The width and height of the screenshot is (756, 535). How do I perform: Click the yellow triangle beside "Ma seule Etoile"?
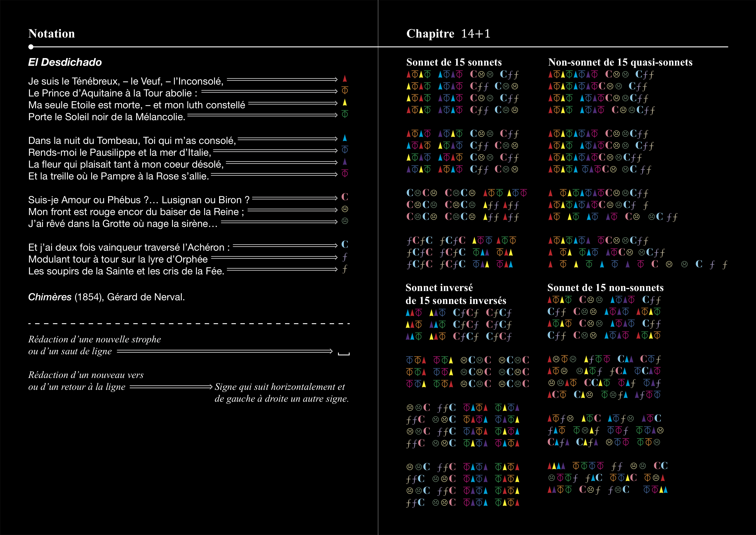(345, 102)
